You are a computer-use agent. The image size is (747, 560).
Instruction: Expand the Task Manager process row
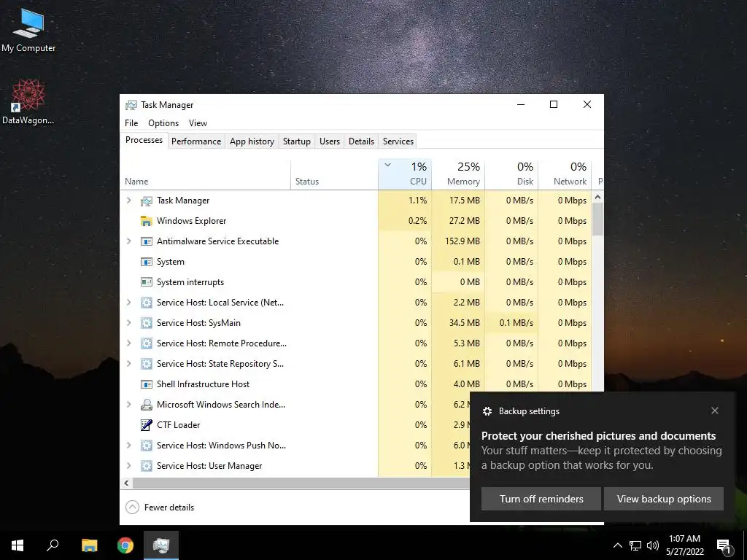tap(128, 201)
